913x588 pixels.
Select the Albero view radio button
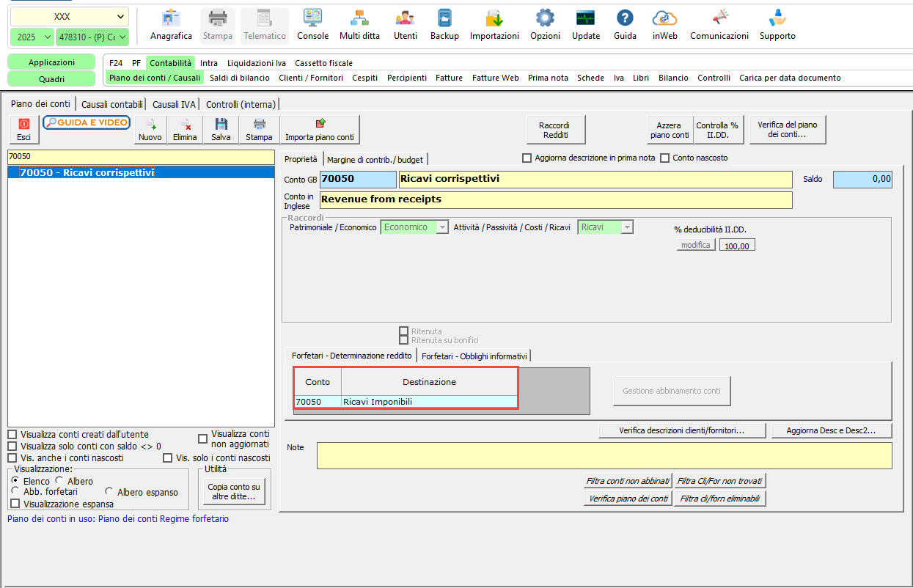59,481
